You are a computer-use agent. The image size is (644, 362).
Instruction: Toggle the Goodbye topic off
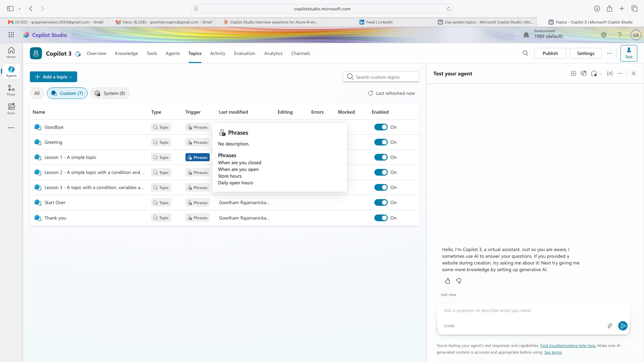click(381, 127)
